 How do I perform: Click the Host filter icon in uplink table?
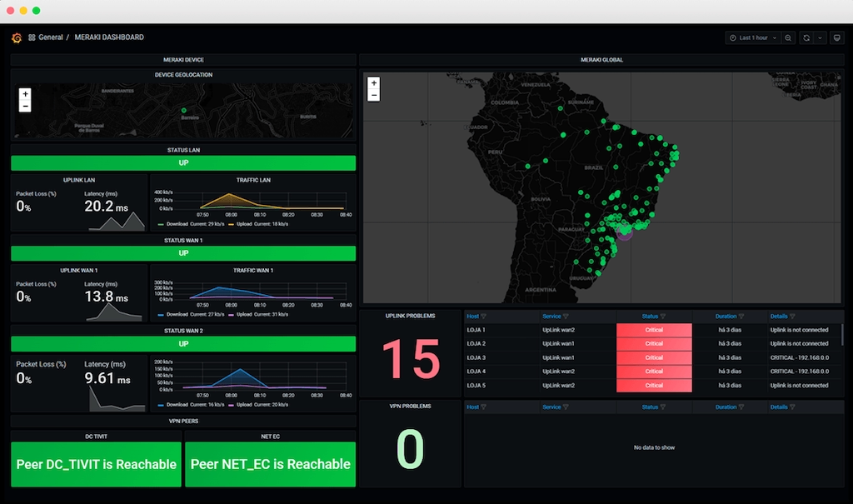(x=483, y=317)
